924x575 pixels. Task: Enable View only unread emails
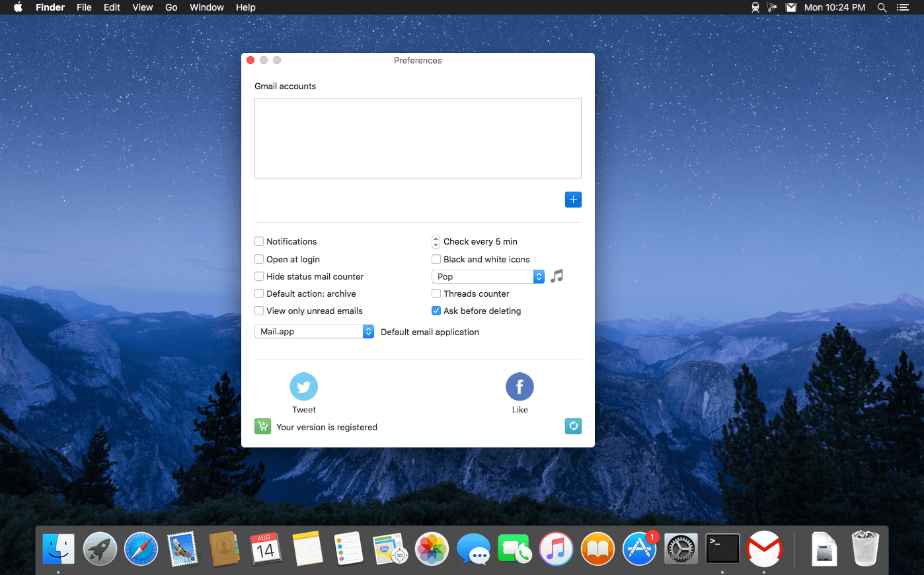click(259, 311)
